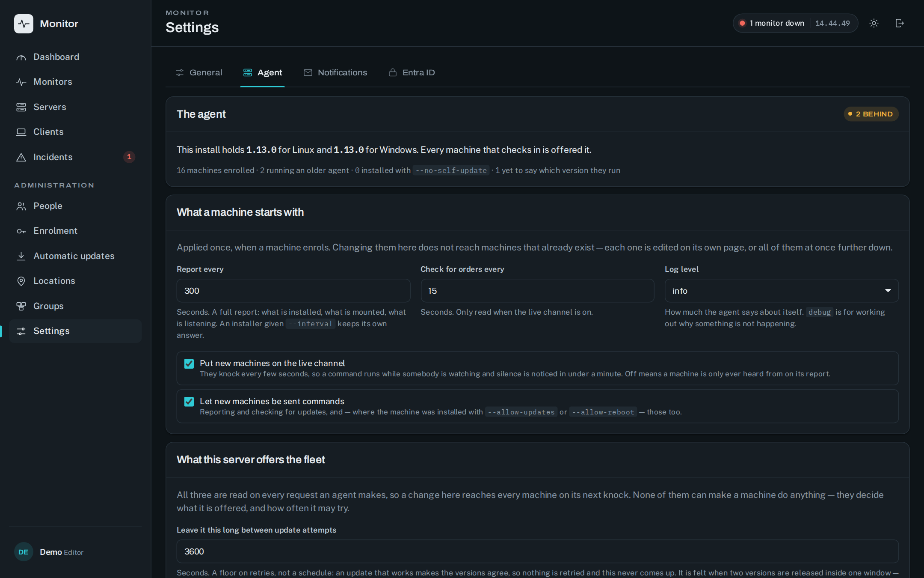Click the 14.44.49 clock text
Screen dimensions: 924x578
(832, 23)
